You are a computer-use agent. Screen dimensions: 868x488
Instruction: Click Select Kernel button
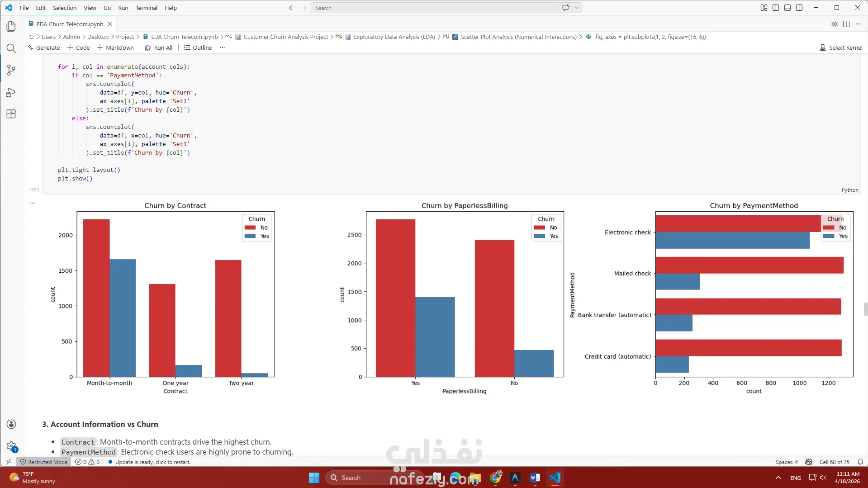click(841, 47)
